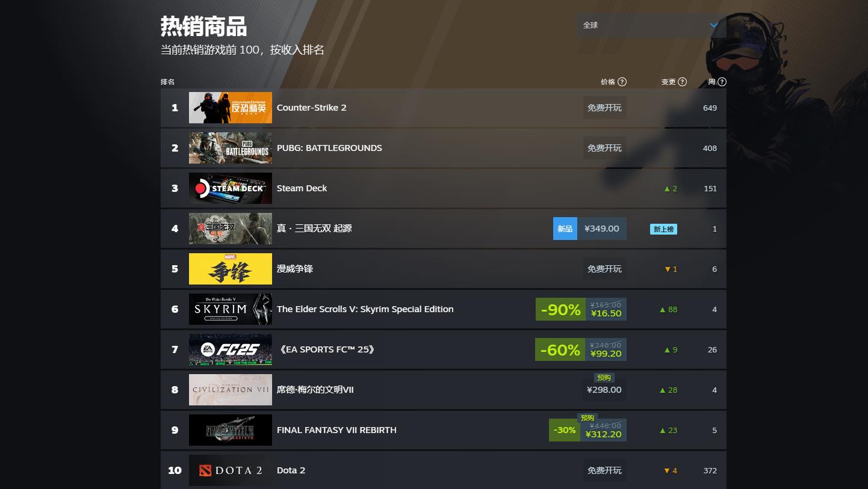Open the region dropdown chevron

[714, 25]
